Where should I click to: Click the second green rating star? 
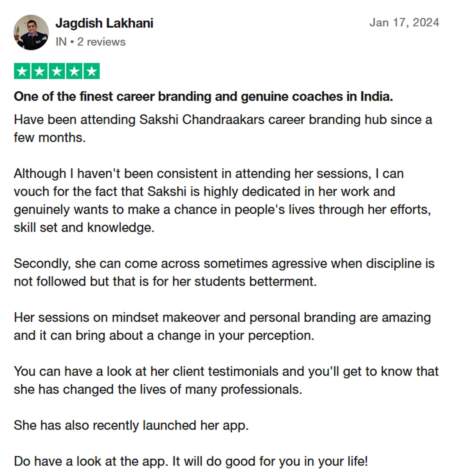click(39, 71)
